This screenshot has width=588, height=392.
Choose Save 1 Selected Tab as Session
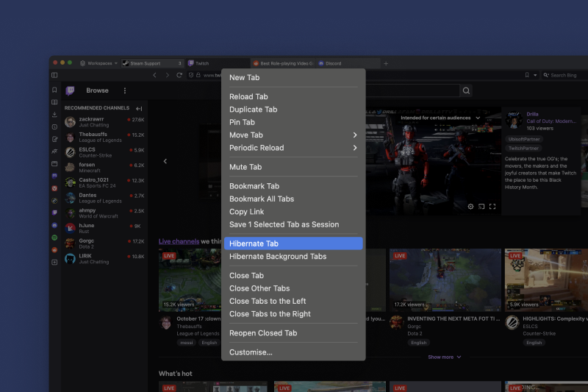coord(293,224)
